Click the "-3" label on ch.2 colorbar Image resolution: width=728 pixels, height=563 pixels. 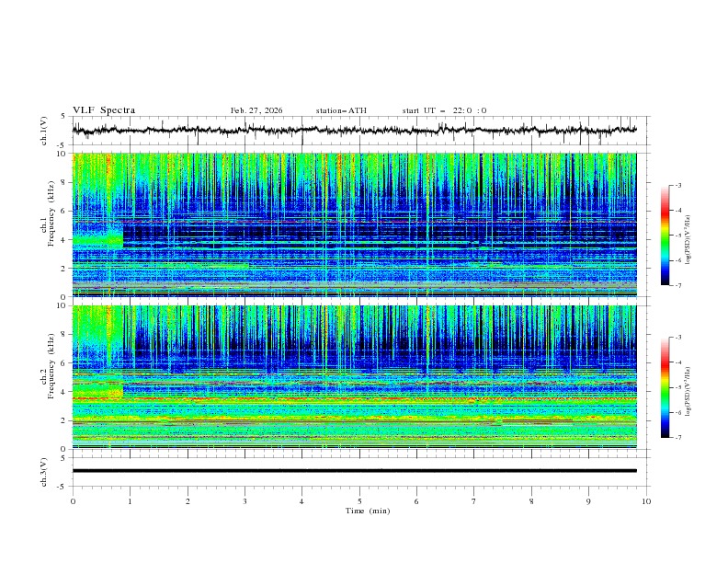(x=678, y=338)
